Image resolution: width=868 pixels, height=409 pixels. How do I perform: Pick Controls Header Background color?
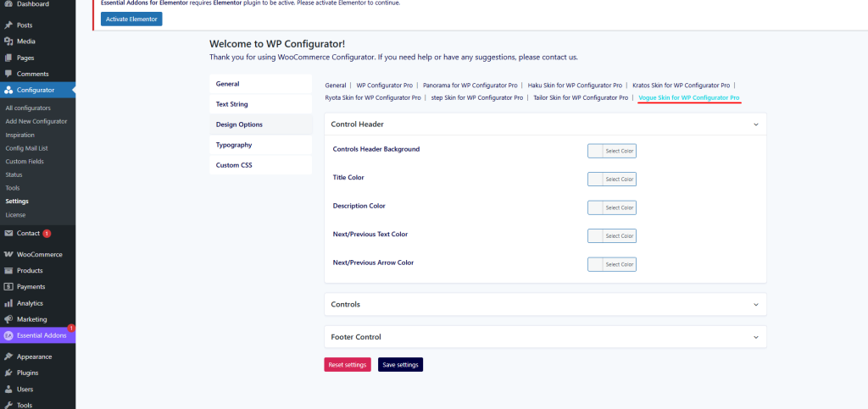click(x=612, y=151)
